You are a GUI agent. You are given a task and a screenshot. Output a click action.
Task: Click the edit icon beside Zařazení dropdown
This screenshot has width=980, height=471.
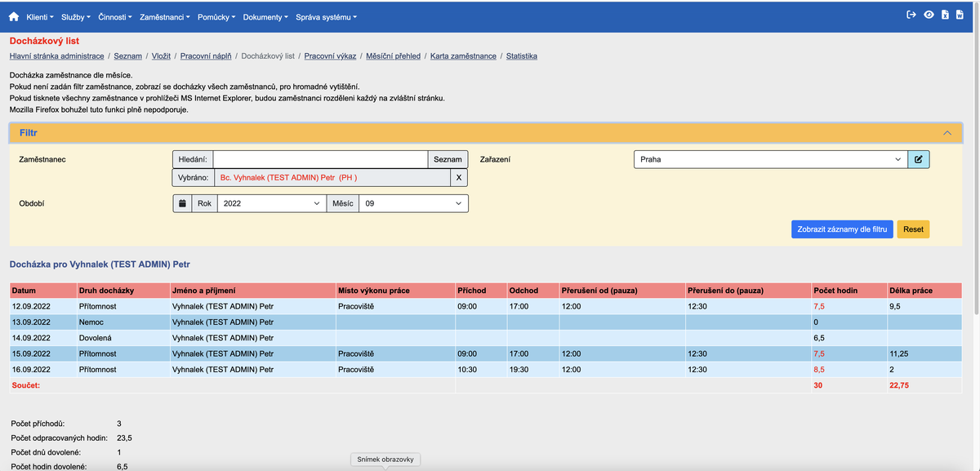tap(919, 159)
